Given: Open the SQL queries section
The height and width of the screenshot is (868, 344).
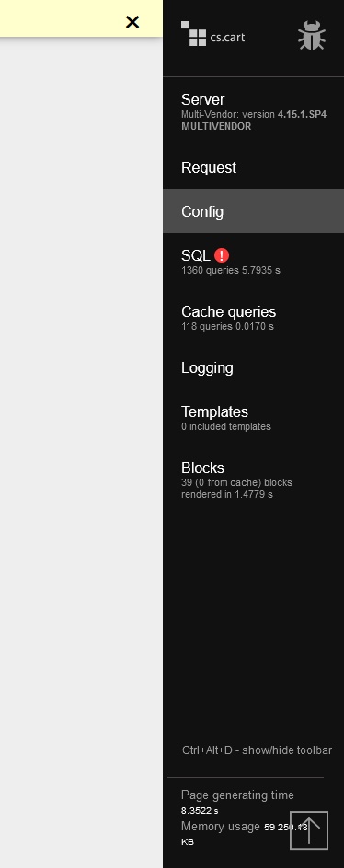Looking at the screenshot, I should coord(253,261).
